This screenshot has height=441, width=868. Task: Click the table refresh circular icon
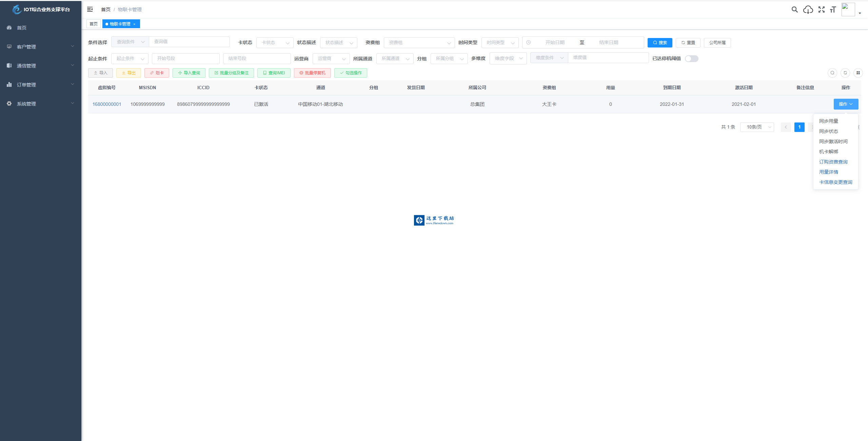tap(845, 73)
